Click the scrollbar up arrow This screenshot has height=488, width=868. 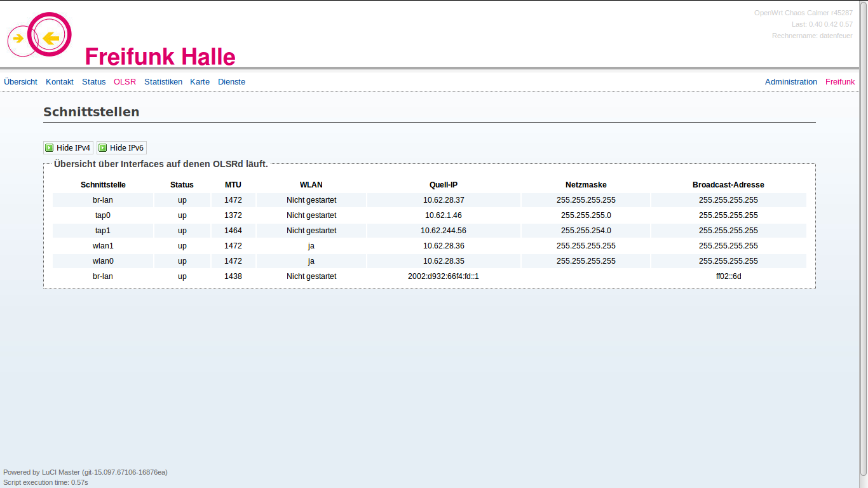[x=863, y=4]
